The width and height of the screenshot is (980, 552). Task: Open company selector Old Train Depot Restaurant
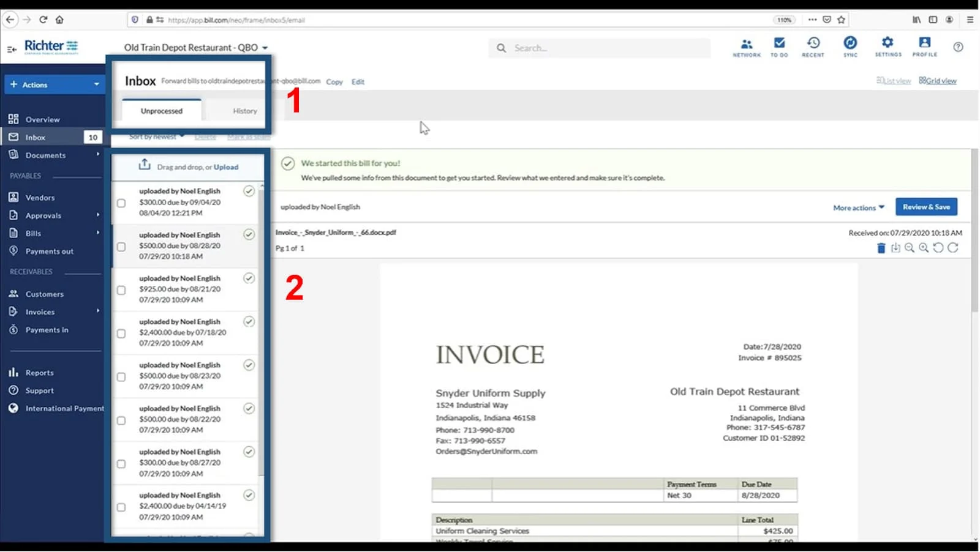(x=196, y=47)
